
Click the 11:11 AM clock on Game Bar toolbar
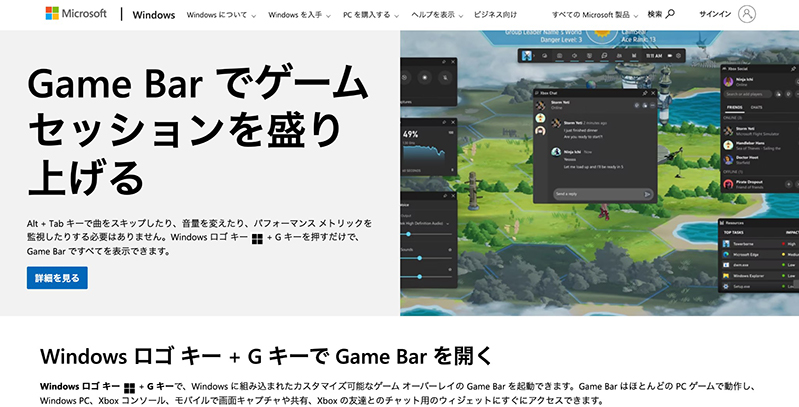[654, 56]
